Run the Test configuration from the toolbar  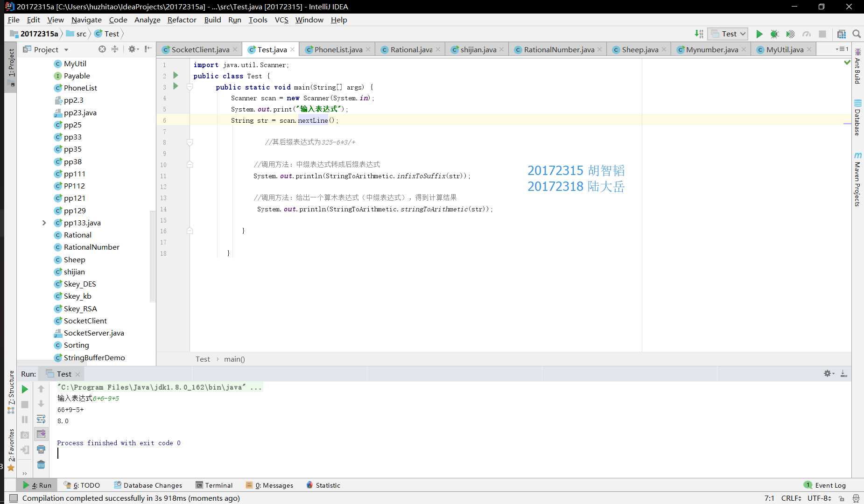[759, 34]
